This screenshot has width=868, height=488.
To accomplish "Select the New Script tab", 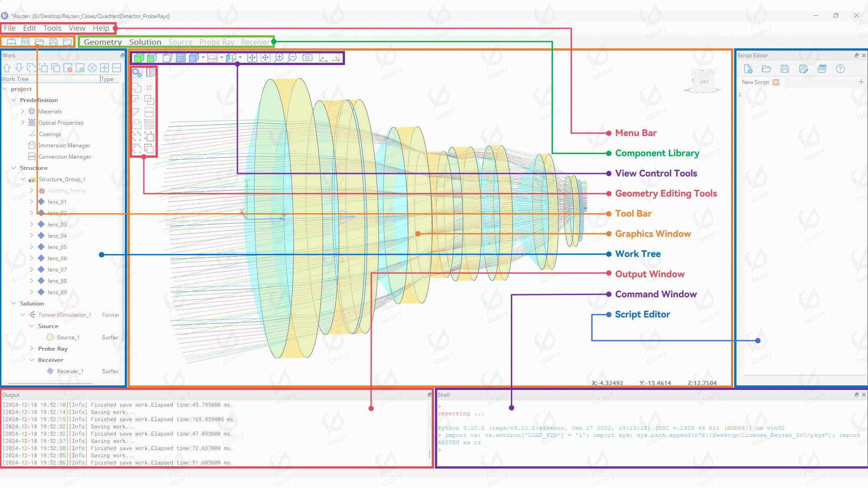I will (755, 82).
